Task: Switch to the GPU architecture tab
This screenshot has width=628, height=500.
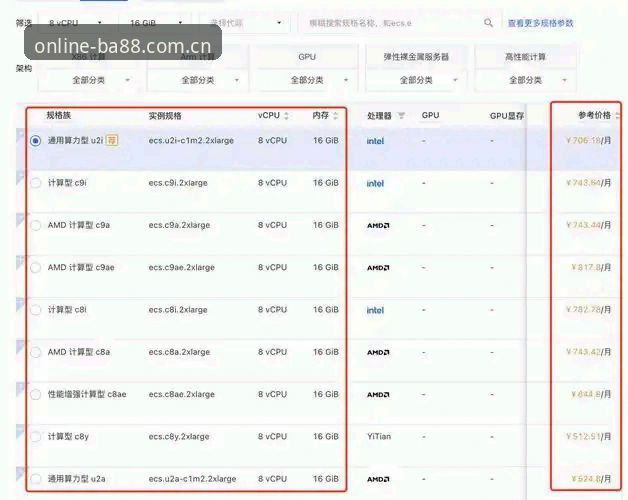Action: click(x=307, y=57)
